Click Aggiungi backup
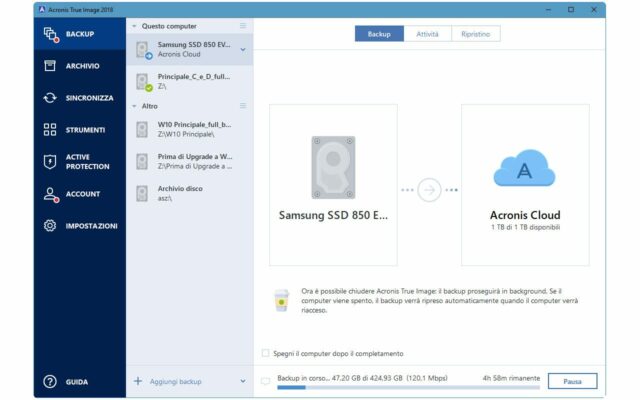 tap(176, 381)
